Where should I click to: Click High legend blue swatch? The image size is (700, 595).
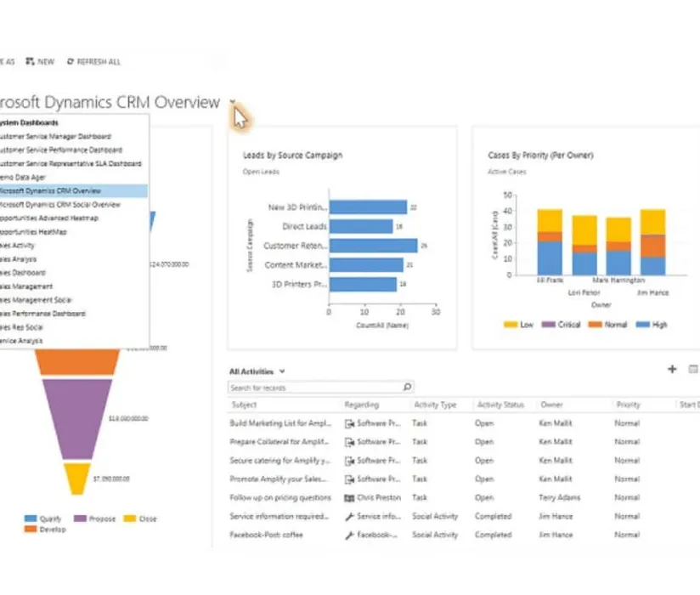642,325
